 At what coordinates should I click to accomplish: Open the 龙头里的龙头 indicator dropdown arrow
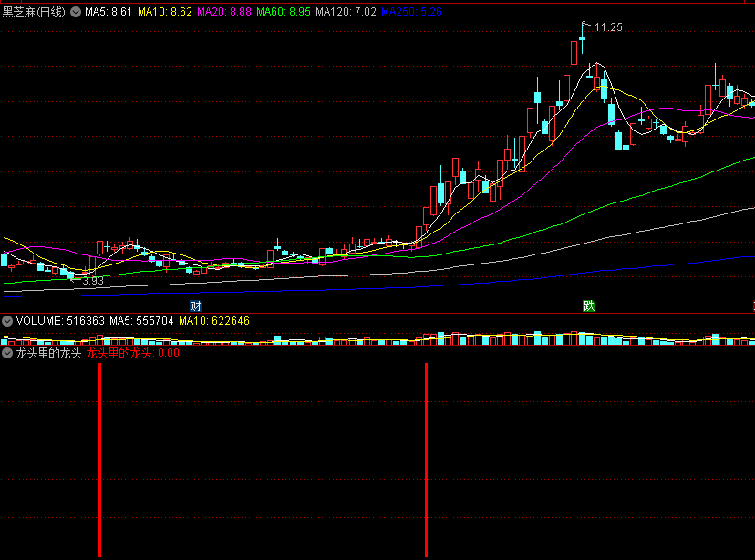coord(7,354)
